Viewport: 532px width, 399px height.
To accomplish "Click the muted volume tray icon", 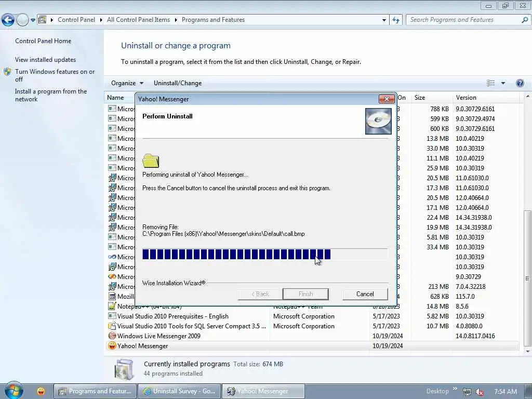I will tap(480, 392).
